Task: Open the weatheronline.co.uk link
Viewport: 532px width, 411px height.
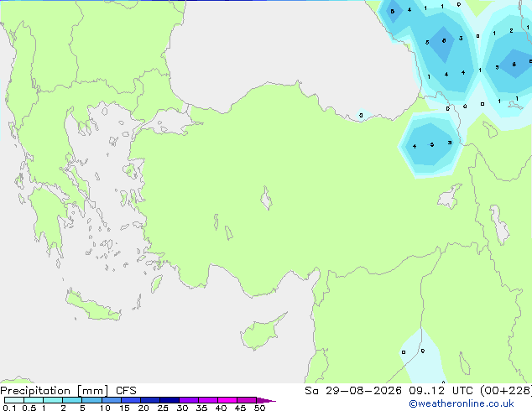Action: [462, 403]
